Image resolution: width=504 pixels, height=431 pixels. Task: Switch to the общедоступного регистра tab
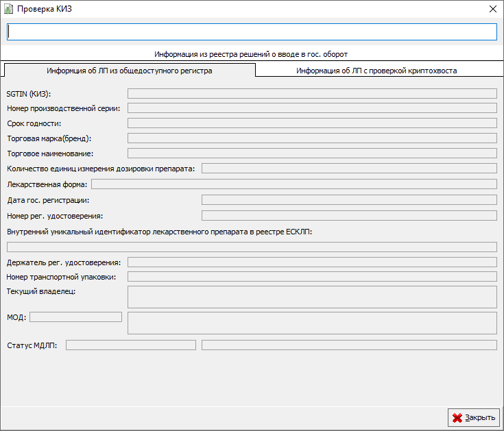[x=129, y=70]
